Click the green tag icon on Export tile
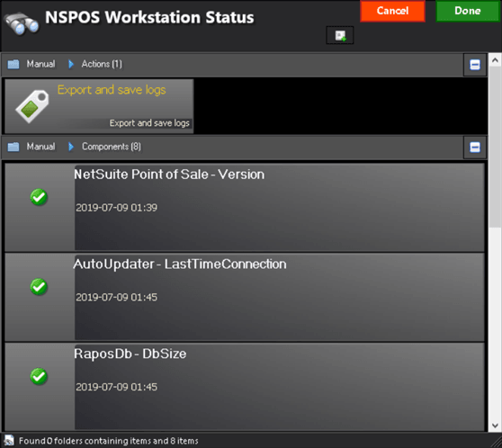This screenshot has height=448, width=502. pyautogui.click(x=32, y=106)
